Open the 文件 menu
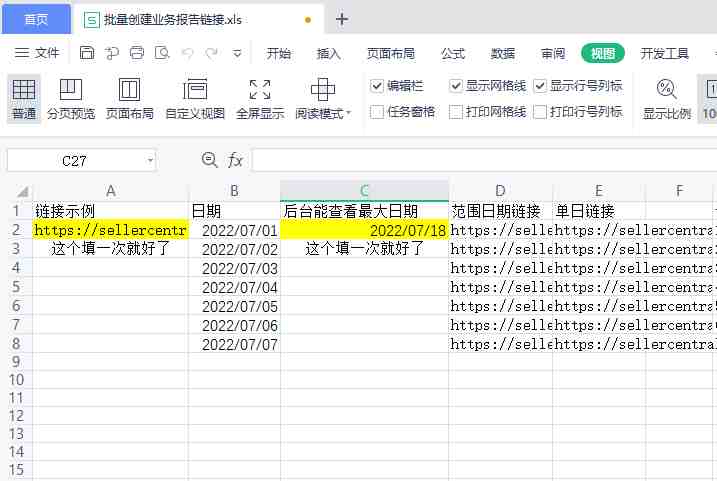The height and width of the screenshot is (481, 717). pos(37,53)
